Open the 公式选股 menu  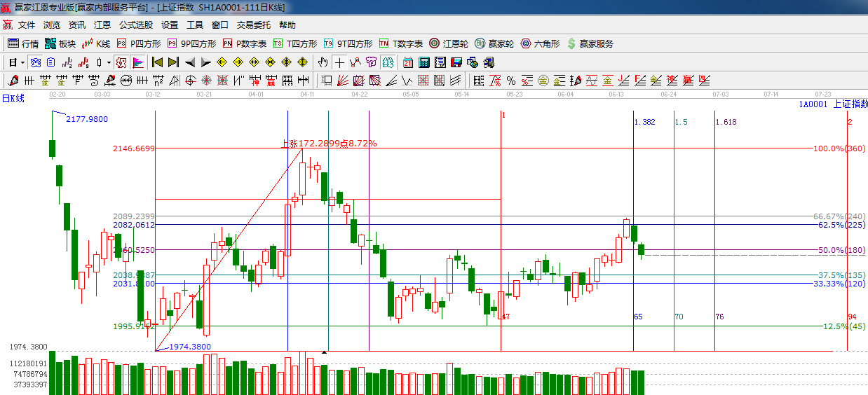pos(135,25)
